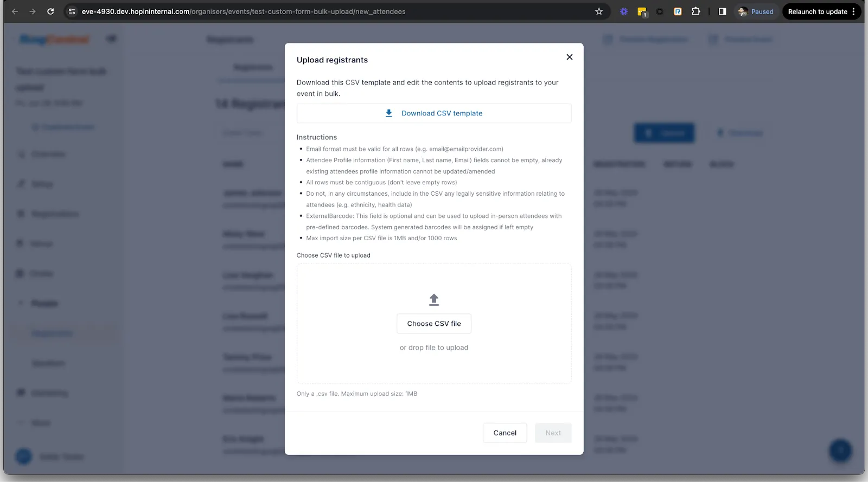Open the help chat bubble
This screenshot has width=868, height=482.
pos(840,450)
